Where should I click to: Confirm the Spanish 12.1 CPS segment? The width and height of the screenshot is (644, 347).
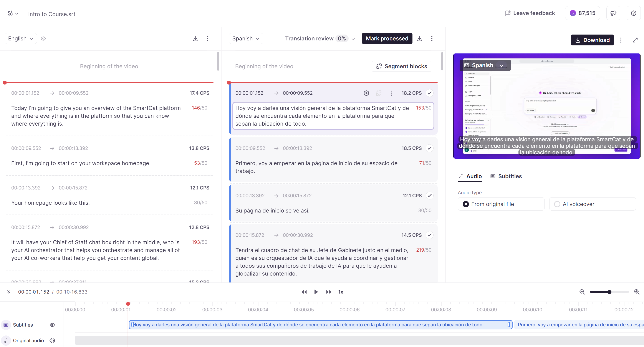pyautogui.click(x=429, y=195)
